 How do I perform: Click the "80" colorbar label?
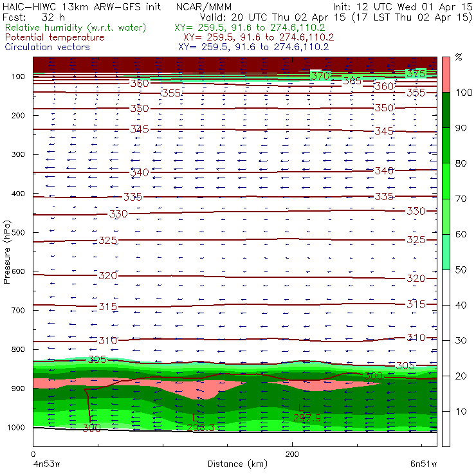point(461,163)
